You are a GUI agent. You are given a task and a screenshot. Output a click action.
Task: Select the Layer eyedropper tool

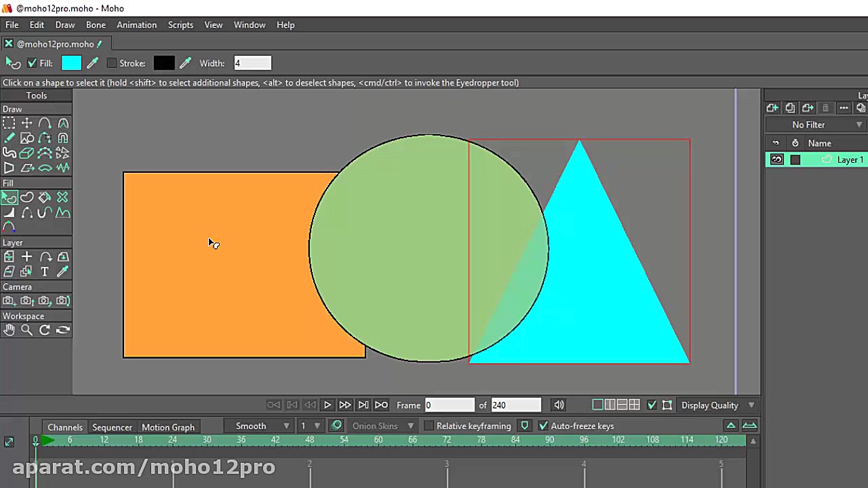[63, 272]
